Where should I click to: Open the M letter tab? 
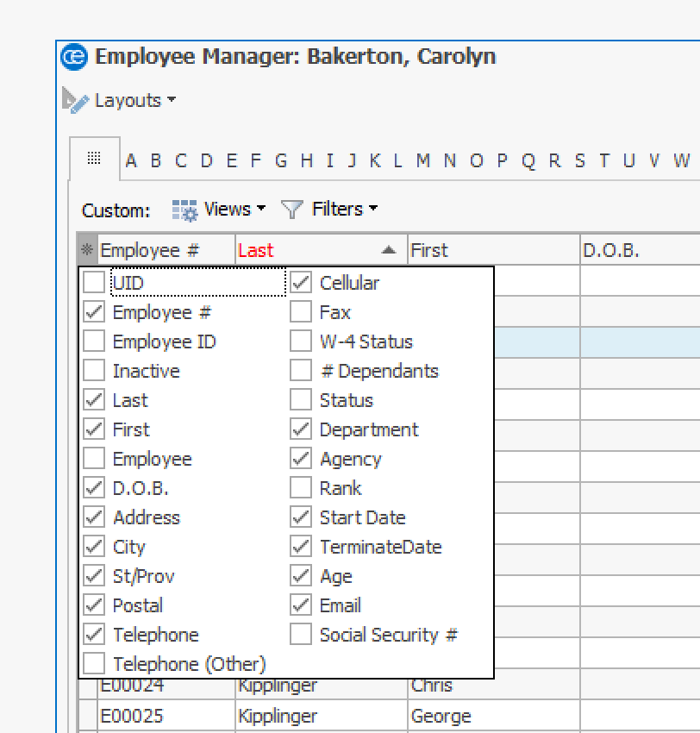423,160
